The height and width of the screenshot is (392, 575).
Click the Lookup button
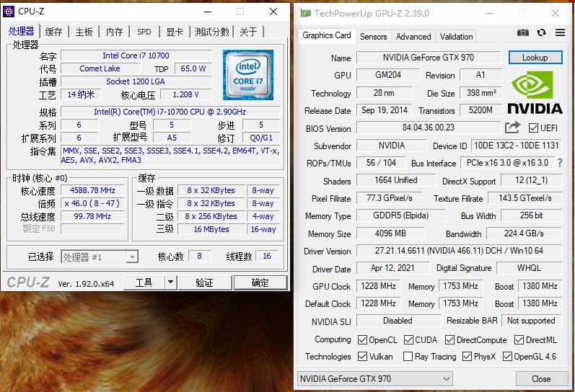535,58
